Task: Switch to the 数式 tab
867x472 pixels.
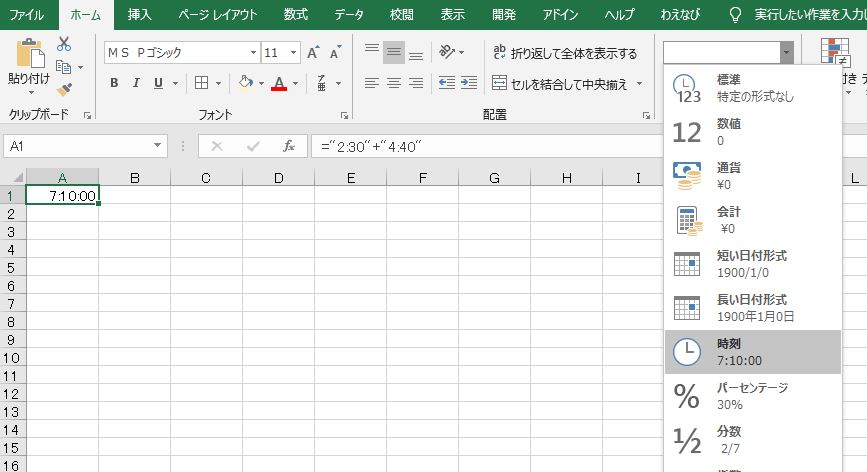Action: tap(296, 14)
